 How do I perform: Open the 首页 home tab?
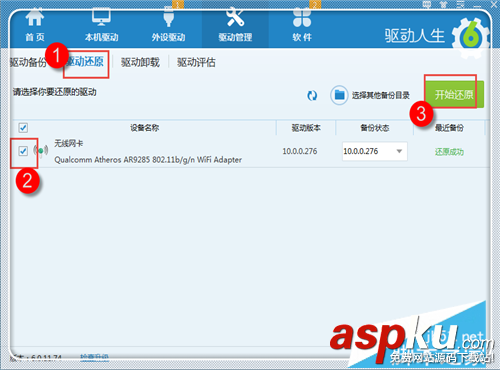click(35, 26)
